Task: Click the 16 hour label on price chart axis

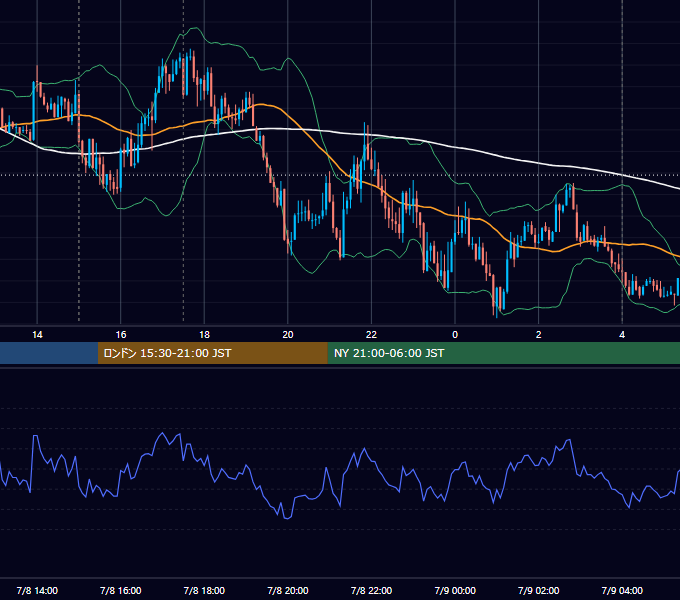Action: pos(121,335)
